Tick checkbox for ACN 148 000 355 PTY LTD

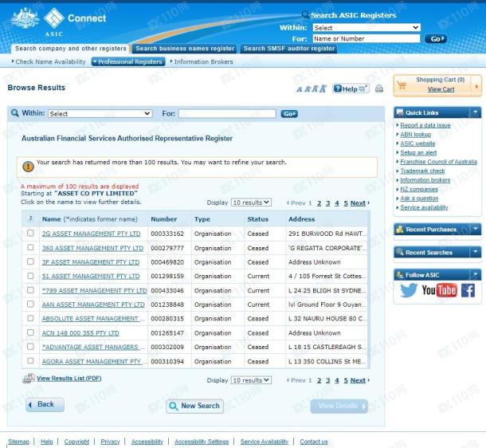tap(30, 332)
